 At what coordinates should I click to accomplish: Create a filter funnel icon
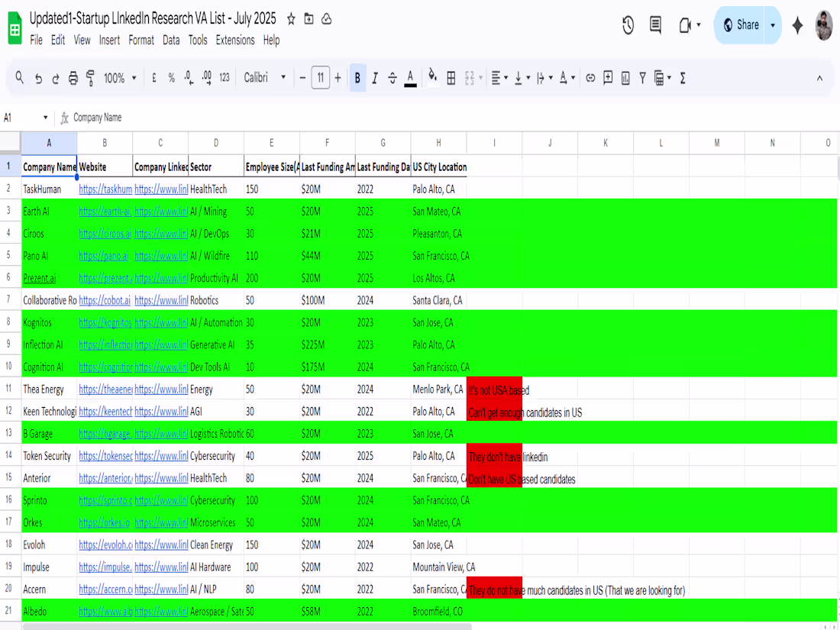[642, 78]
